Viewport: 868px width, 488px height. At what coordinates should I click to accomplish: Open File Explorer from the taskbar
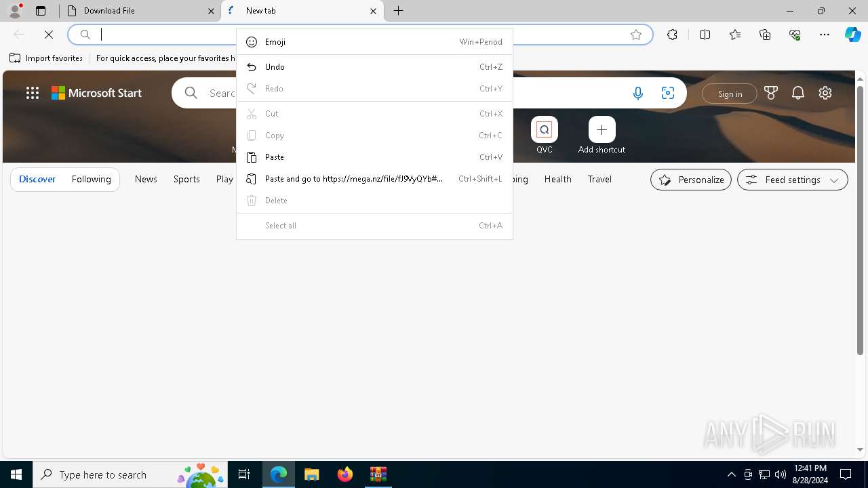[x=312, y=474]
